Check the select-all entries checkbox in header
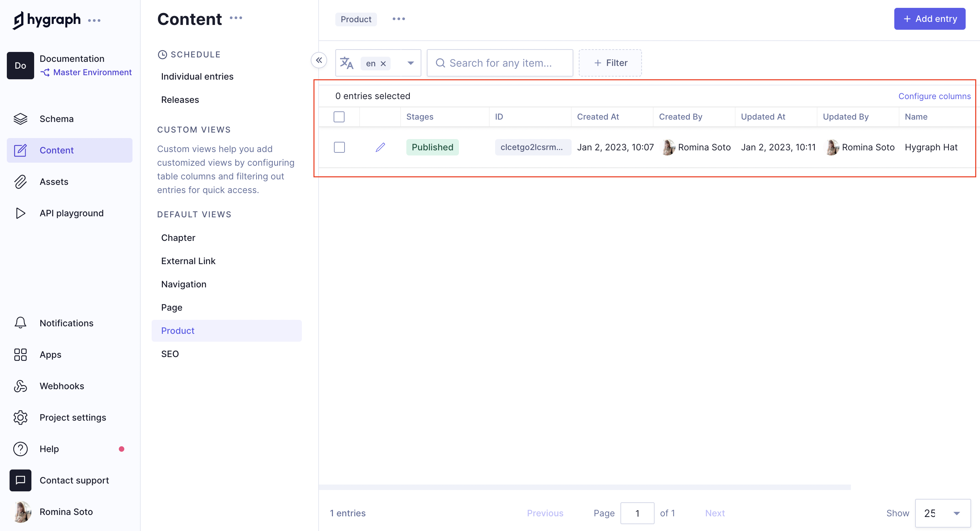Viewport: 980px width, 531px height. (339, 117)
